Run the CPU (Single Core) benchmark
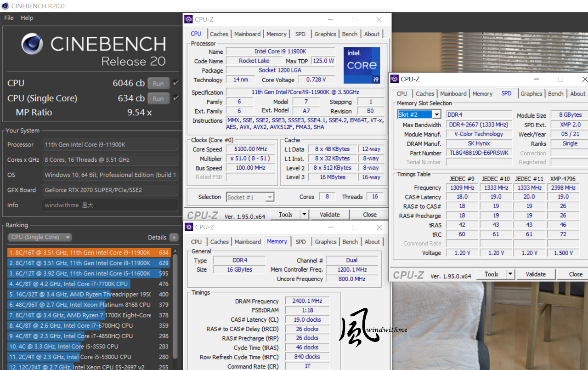 tap(158, 98)
